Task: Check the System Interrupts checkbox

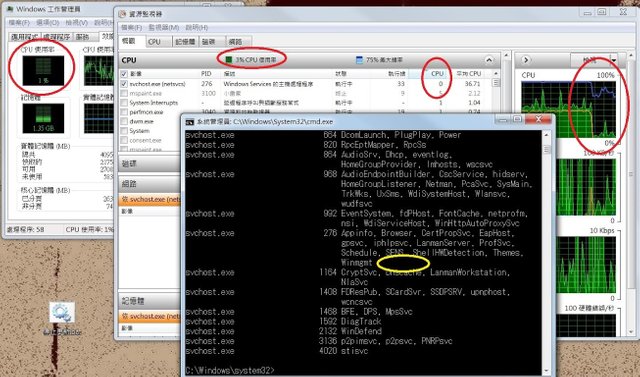Action: point(124,103)
